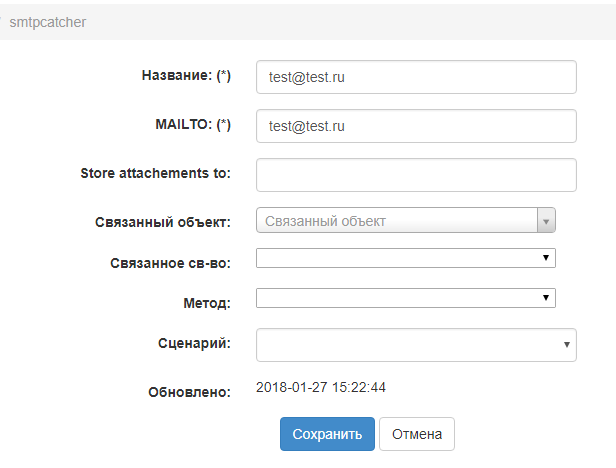Click the Метод: label
The width and height of the screenshot is (616, 468).
coord(208,302)
